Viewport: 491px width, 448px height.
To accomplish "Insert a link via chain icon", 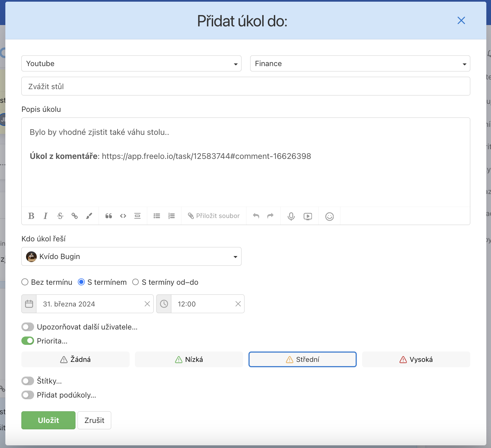I will (74, 216).
